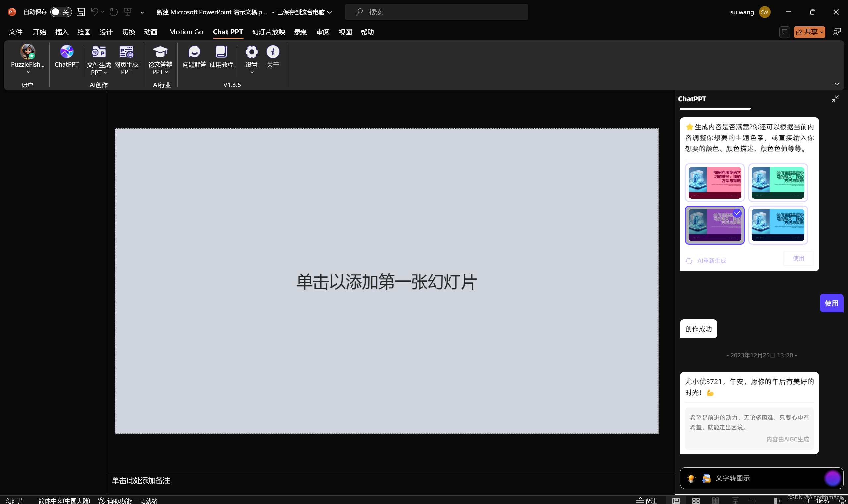Choose the pink color theme thumbnail
Image resolution: width=848 pixels, height=504 pixels.
(714, 183)
